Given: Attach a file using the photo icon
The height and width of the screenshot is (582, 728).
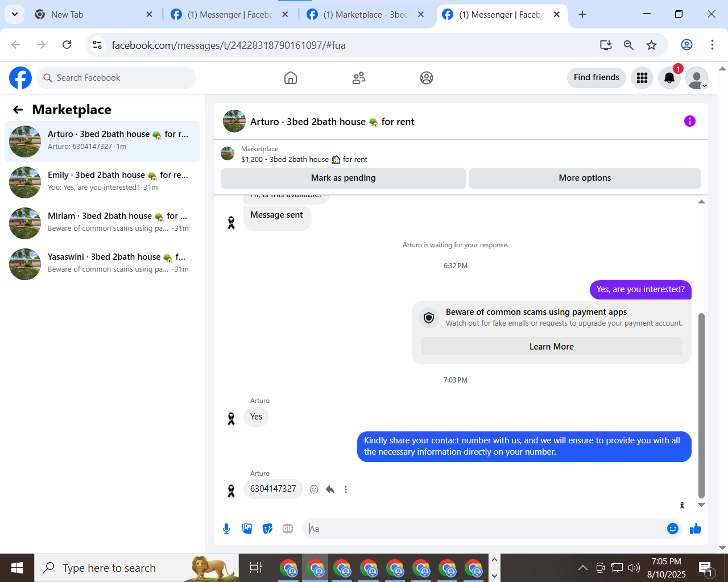Looking at the screenshot, I should [247, 529].
